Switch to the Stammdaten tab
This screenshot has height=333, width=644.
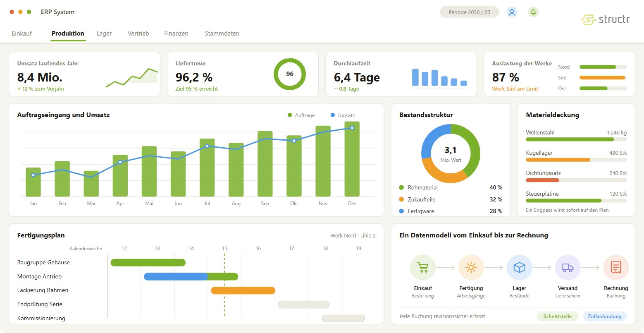[x=222, y=34]
